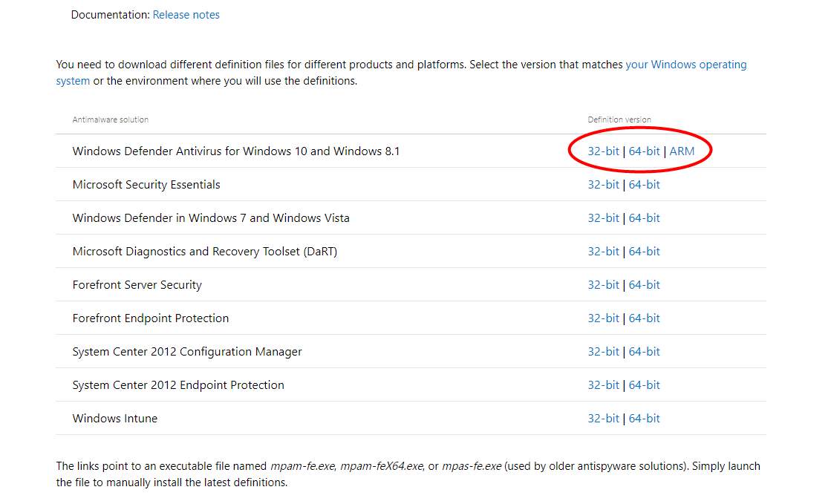This screenshot has height=504, width=831.
Task: Open the Release notes documentation link
Action: [186, 15]
